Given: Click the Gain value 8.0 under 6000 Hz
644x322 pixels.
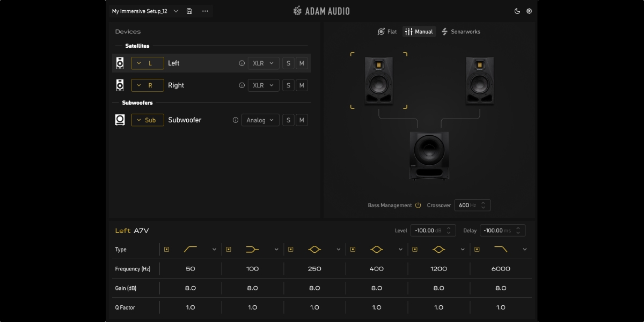Looking at the screenshot, I should click(501, 288).
